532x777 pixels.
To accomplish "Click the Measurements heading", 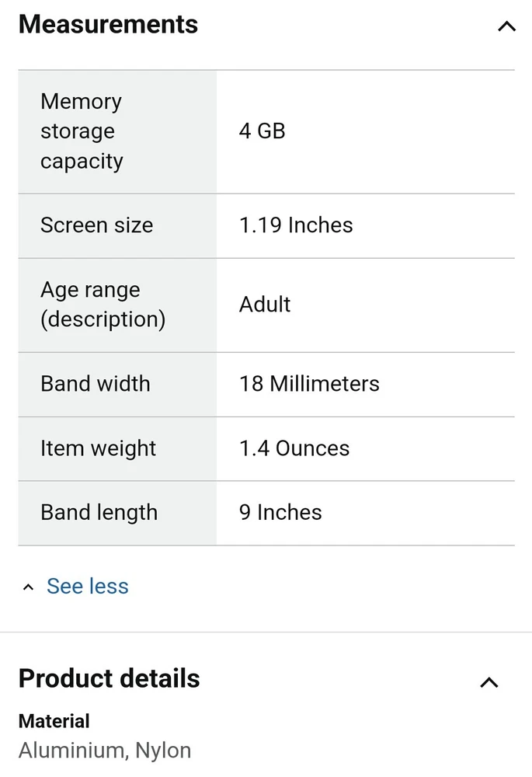I will 108,24.
